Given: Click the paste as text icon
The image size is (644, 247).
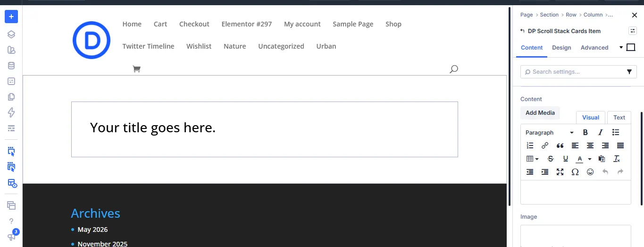Looking at the screenshot, I should 602,159.
